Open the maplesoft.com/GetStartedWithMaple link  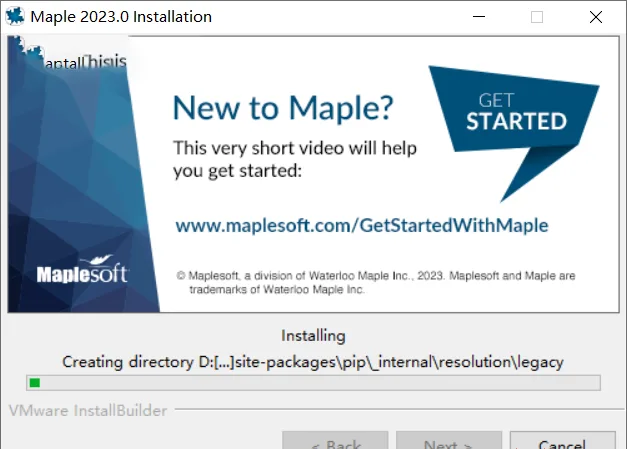(x=361, y=225)
